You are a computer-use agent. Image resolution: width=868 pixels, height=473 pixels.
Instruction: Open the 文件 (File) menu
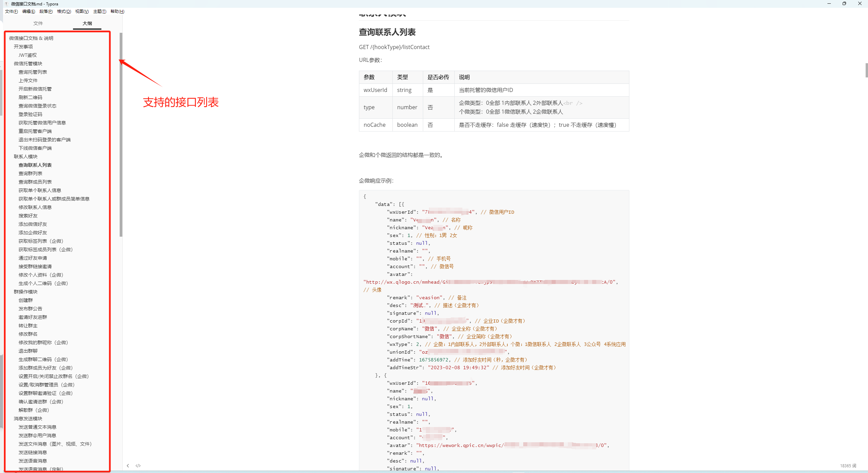click(11, 11)
